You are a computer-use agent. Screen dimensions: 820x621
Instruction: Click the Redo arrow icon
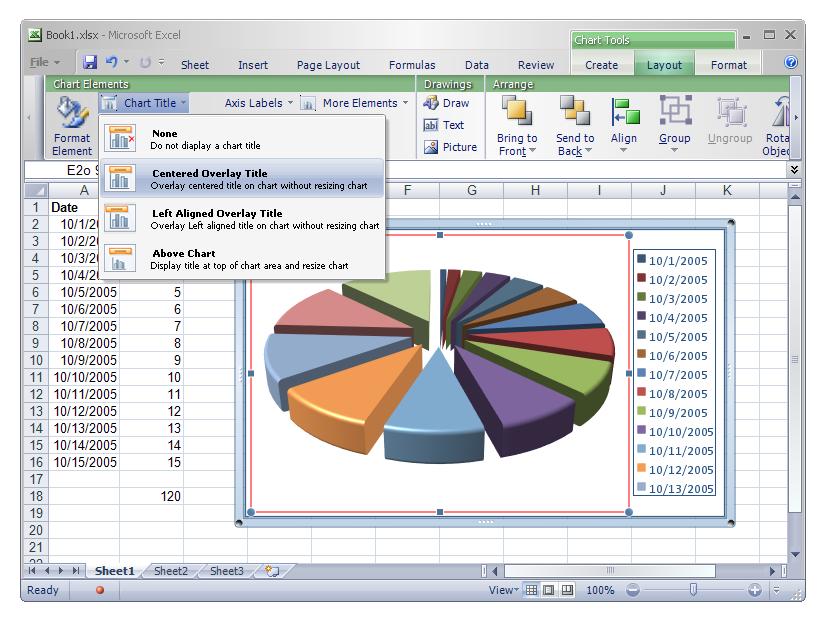click(x=145, y=62)
